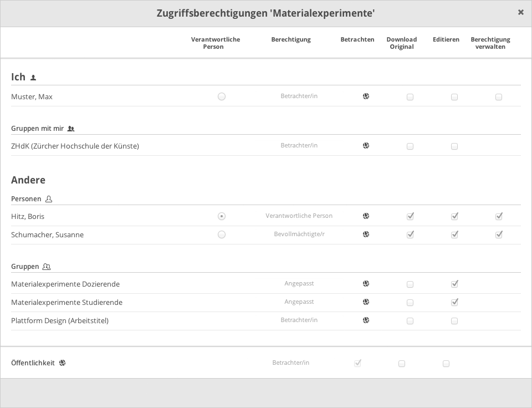Image resolution: width=532 pixels, height=408 pixels.
Task: Click the globe icon beside Öffentlichkeit
Action: click(63, 363)
